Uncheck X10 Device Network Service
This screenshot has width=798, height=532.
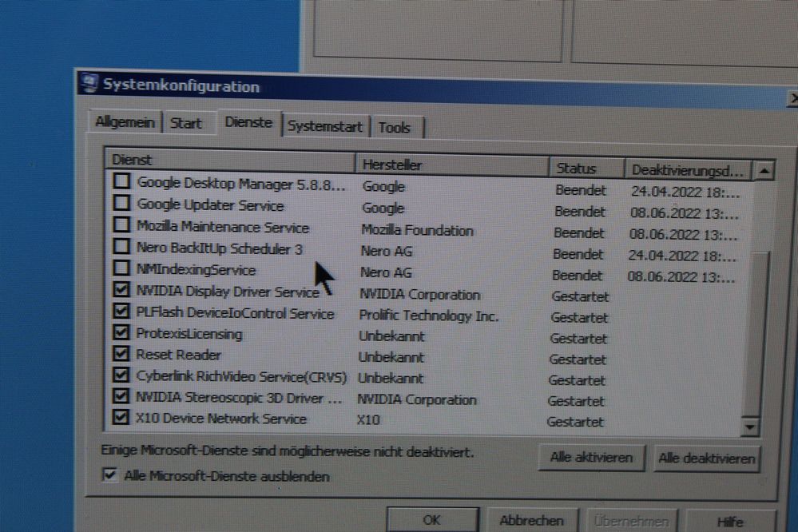121,417
